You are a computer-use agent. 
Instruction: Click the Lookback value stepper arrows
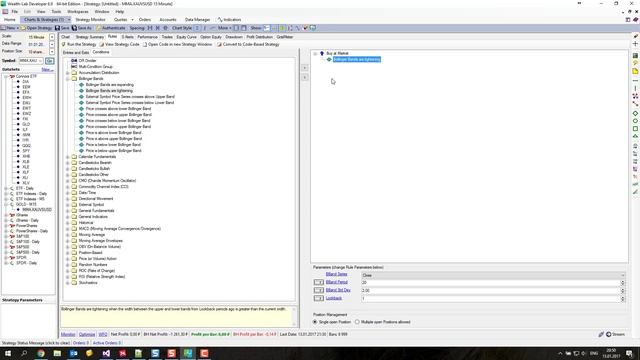[622, 298]
